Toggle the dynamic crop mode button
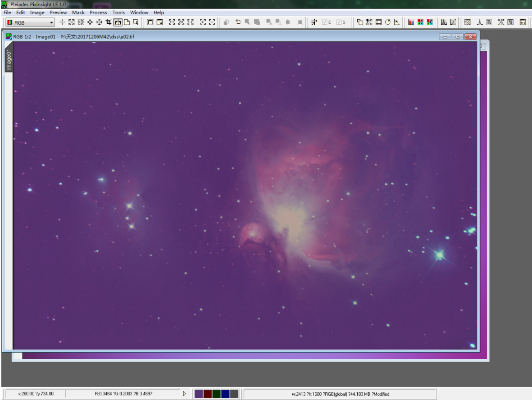 click(x=118, y=22)
